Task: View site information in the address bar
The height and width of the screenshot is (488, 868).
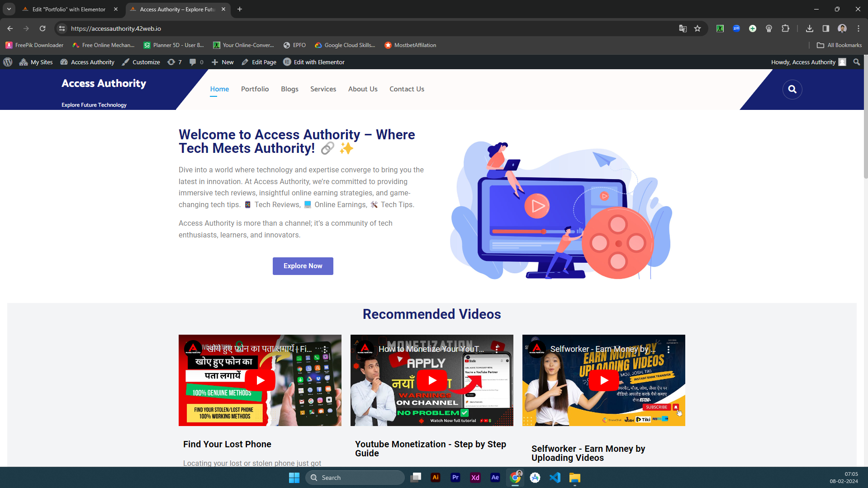Action: tap(62, 28)
